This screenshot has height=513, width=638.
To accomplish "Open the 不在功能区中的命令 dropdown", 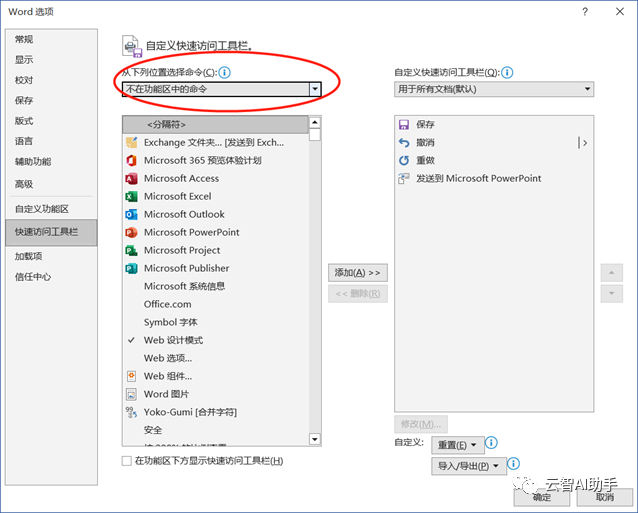I will 222,89.
